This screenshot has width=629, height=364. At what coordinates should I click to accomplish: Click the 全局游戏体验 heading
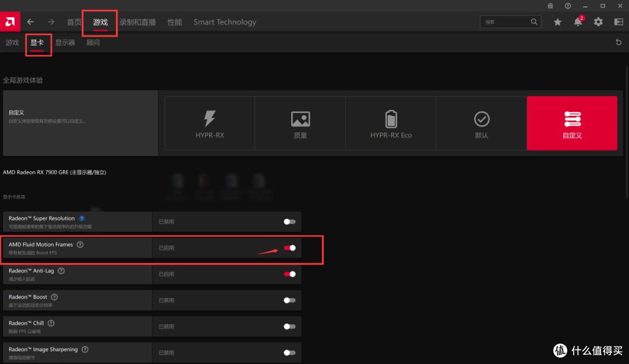pyautogui.click(x=23, y=80)
